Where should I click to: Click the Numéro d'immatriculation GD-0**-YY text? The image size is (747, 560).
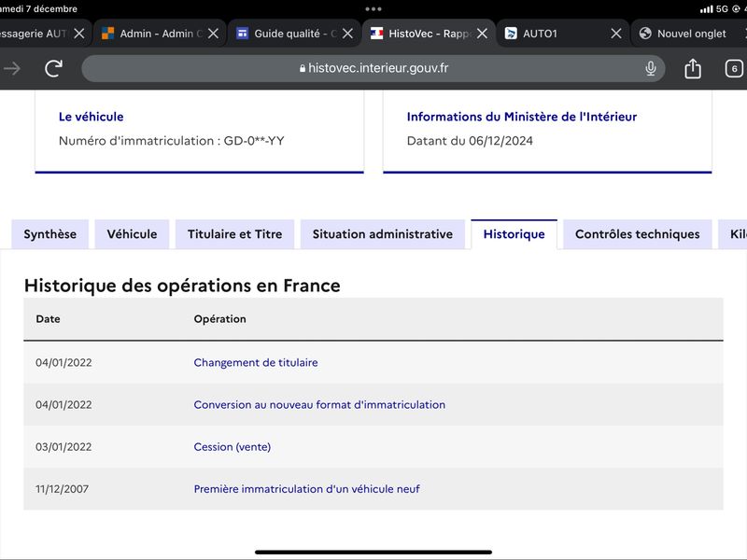pyautogui.click(x=172, y=141)
